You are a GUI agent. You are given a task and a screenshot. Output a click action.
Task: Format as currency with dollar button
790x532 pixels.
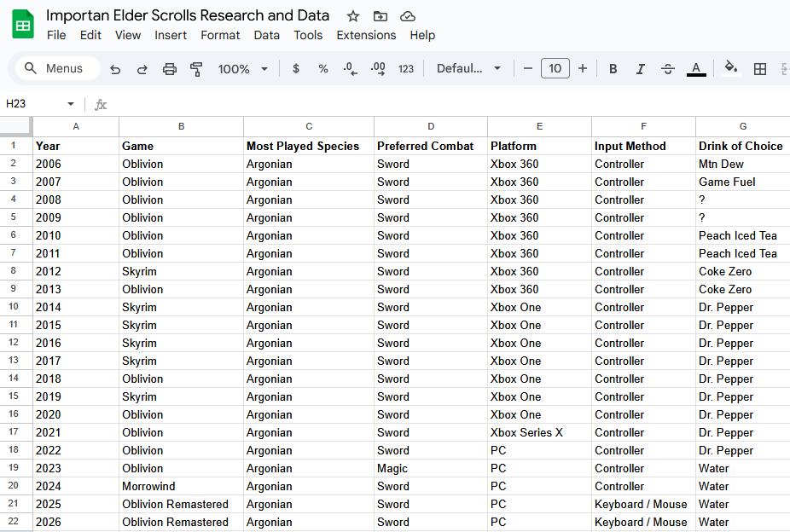tap(296, 69)
